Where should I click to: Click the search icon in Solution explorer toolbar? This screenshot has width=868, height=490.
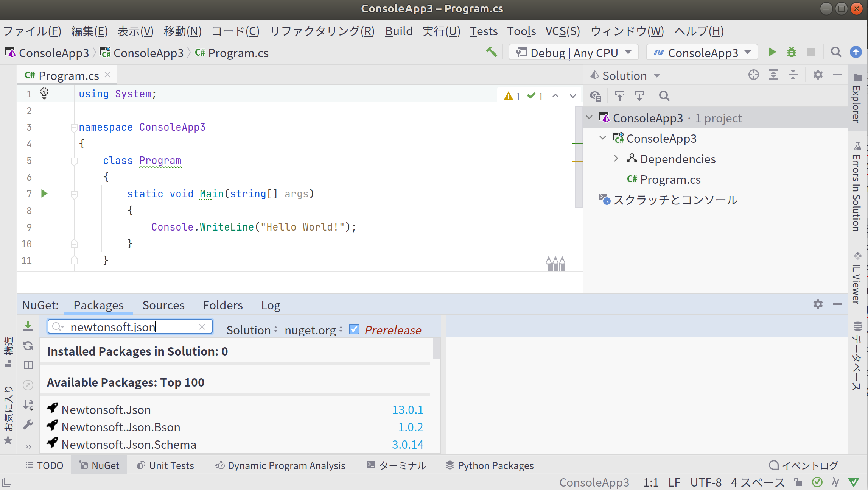click(664, 96)
